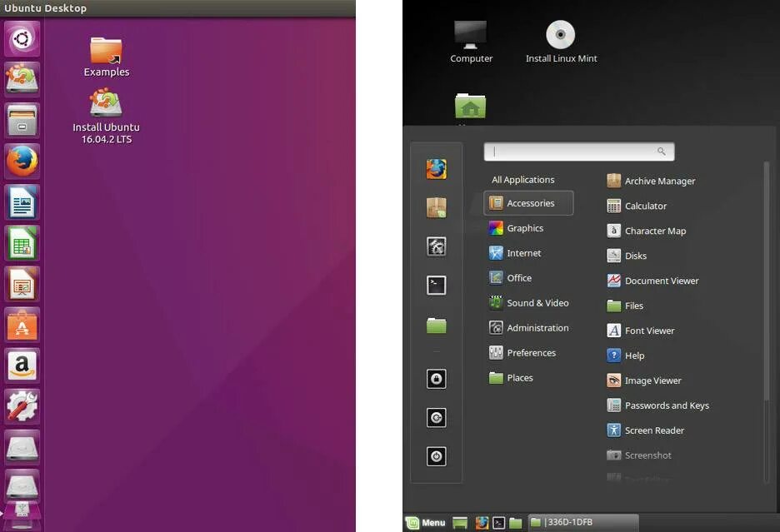Select Graphics category
Screen dimensions: 780x532
click(517, 228)
